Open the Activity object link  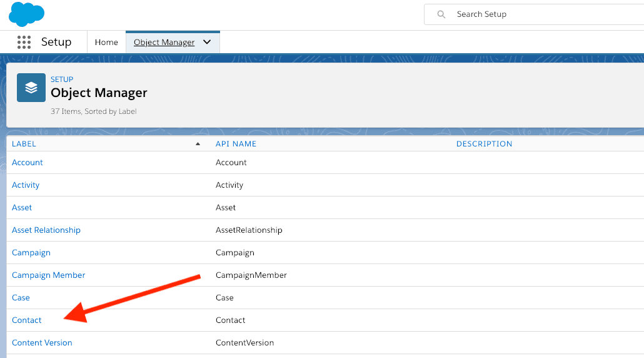pos(26,185)
